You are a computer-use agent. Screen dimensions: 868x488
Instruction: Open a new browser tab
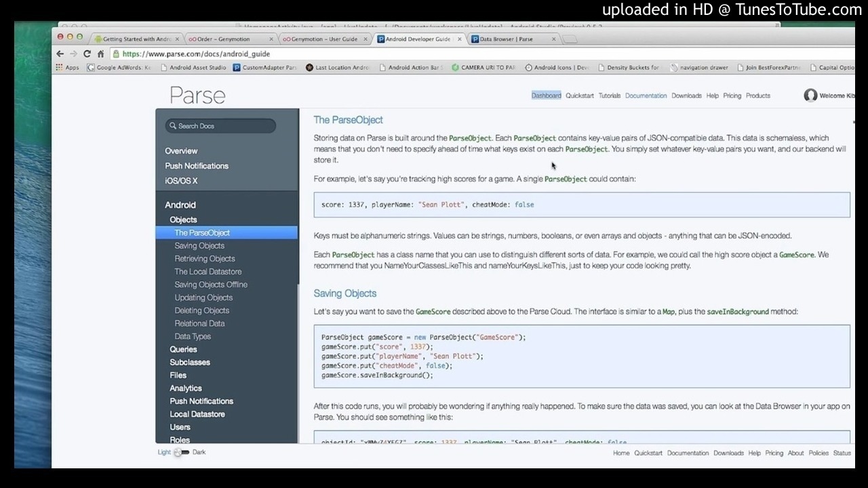570,39
